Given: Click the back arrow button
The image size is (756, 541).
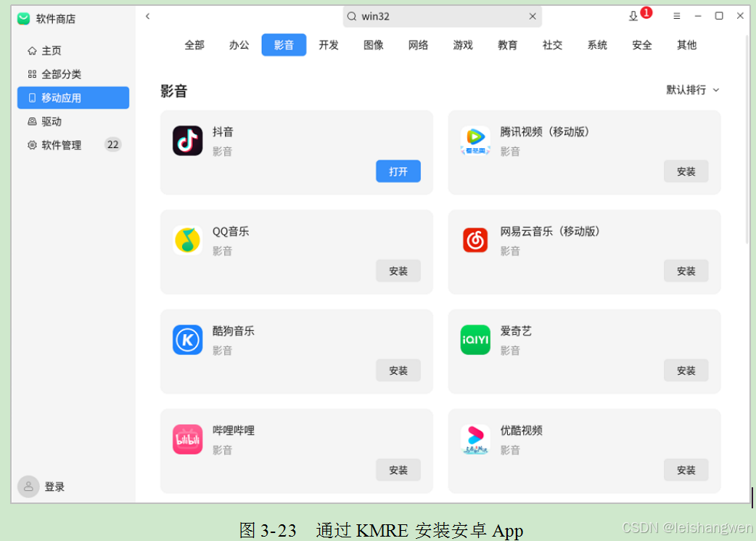Looking at the screenshot, I should coord(147,17).
